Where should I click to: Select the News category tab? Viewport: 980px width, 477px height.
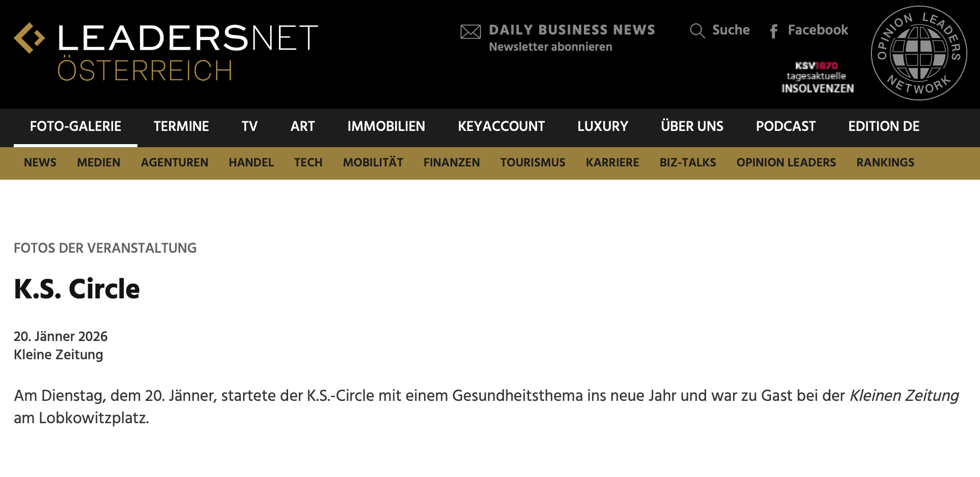tap(40, 163)
